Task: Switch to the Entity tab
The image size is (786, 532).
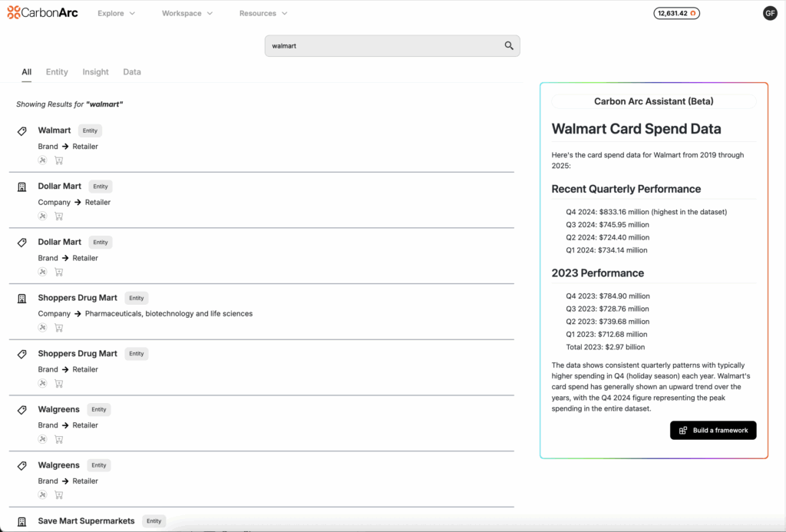Action: tap(57, 71)
